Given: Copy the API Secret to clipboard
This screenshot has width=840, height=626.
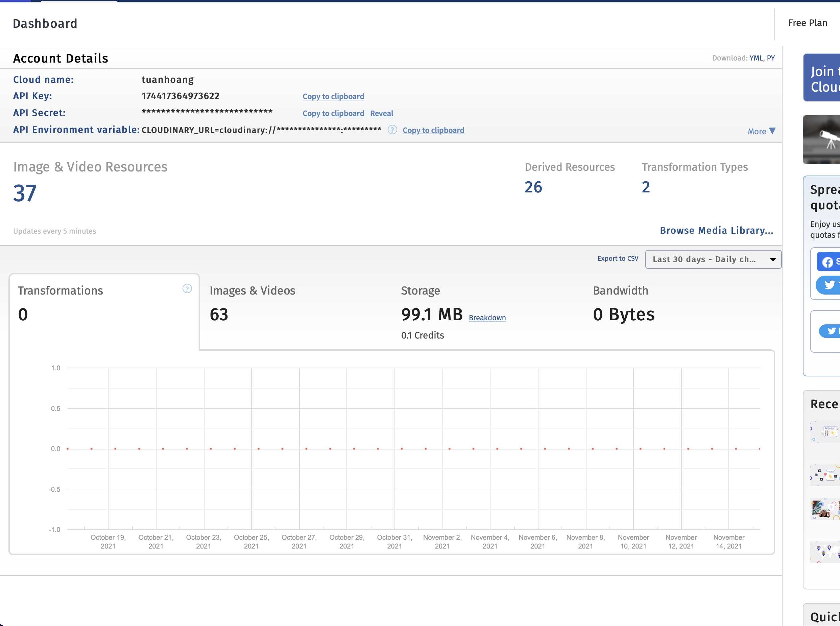Looking at the screenshot, I should click(x=333, y=113).
